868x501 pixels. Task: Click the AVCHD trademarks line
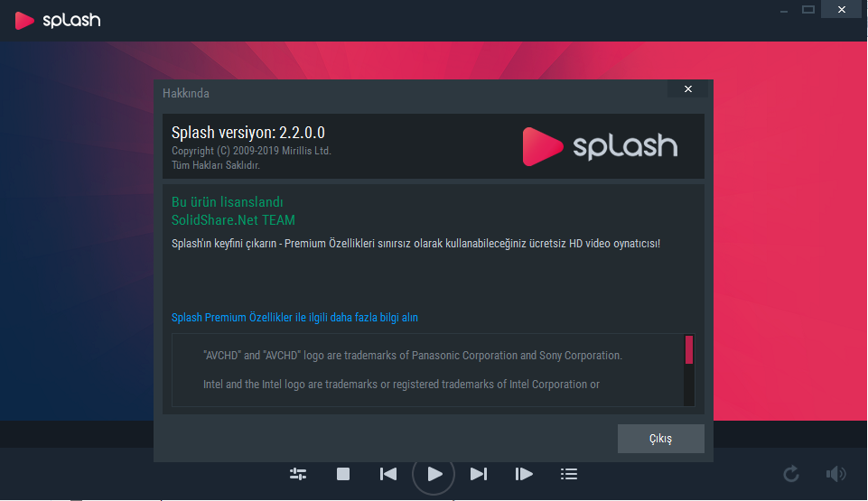click(413, 356)
